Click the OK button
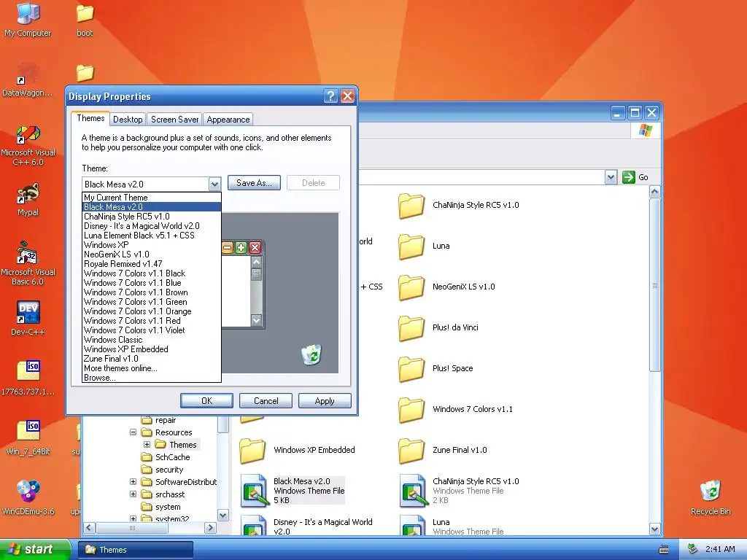 tap(206, 401)
